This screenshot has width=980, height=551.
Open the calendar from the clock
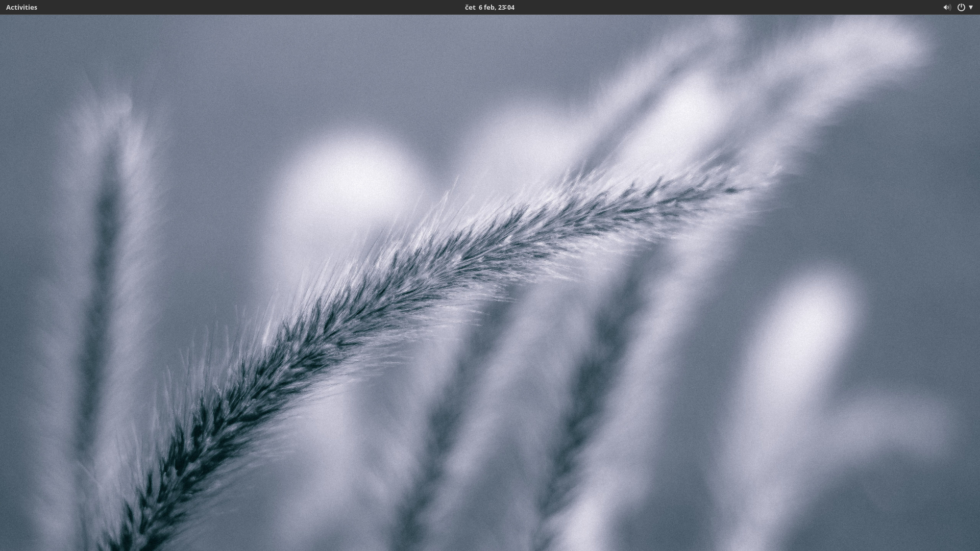[x=489, y=7]
